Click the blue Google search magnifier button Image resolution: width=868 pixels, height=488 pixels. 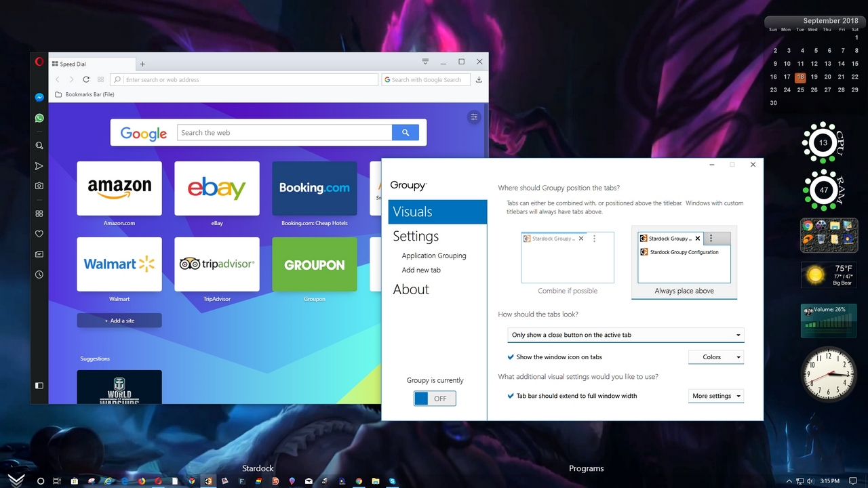point(406,133)
